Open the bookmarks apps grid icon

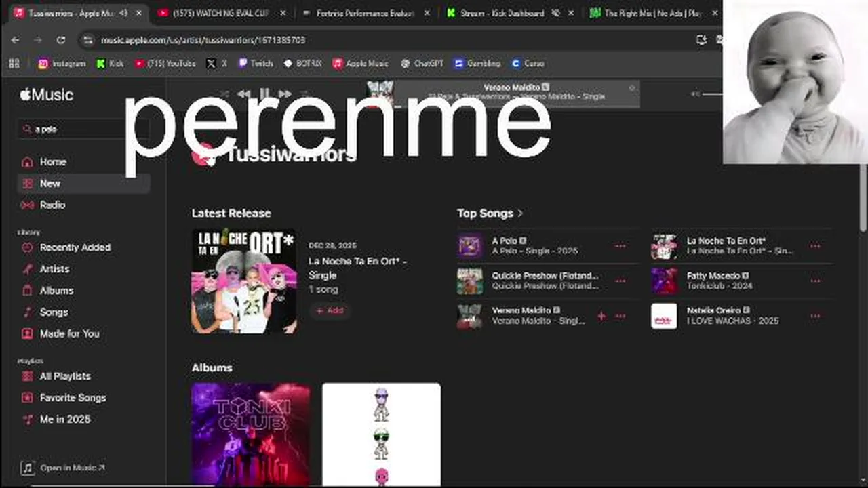[14, 63]
